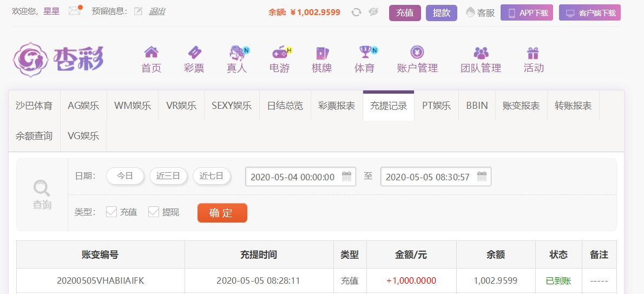Click the 提款 withdraw button
This screenshot has height=294, width=644.
click(442, 13)
